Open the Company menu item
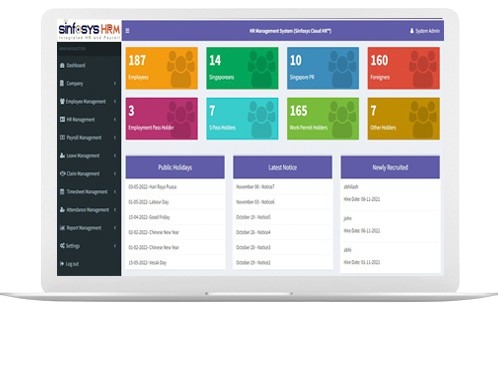 pyautogui.click(x=89, y=83)
